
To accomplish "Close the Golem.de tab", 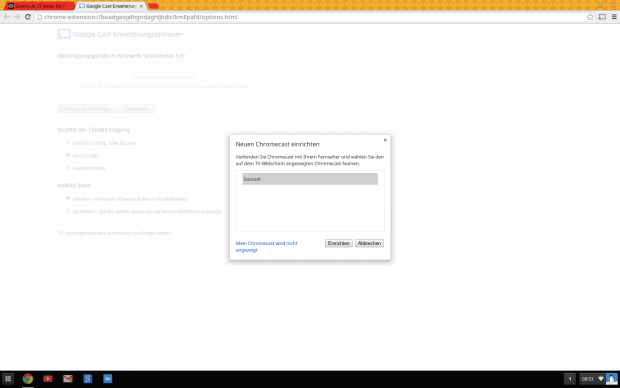I will coord(70,6).
